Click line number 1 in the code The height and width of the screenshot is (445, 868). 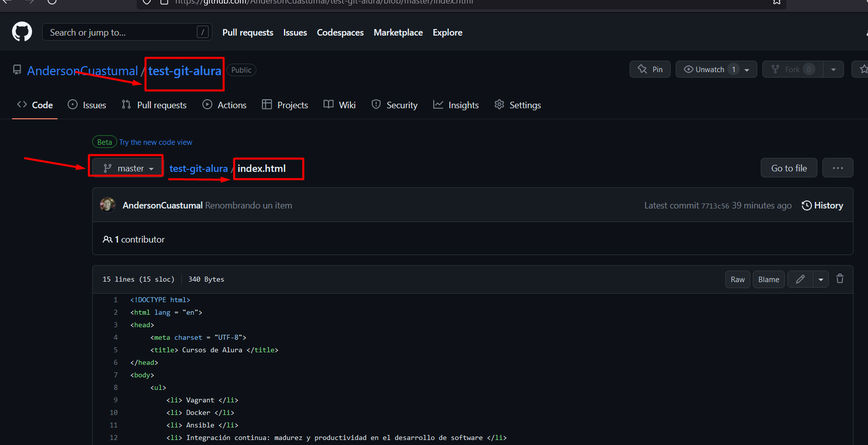(x=116, y=300)
